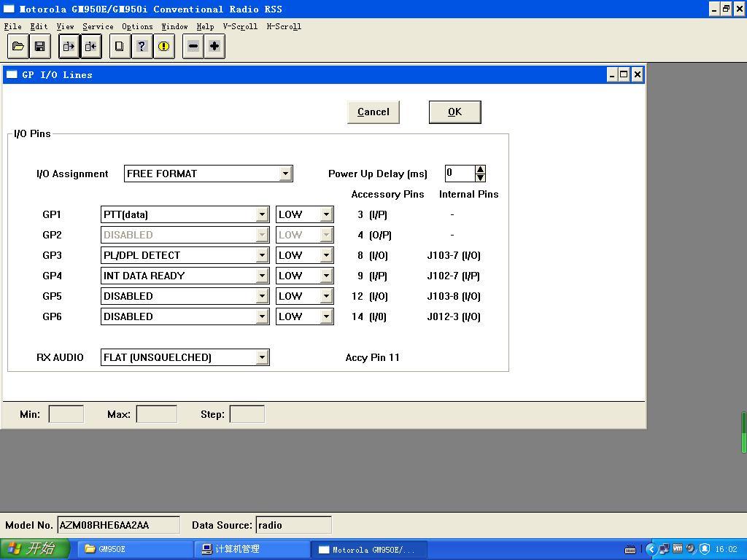Click yellow exclamation warning icon
The width and height of the screenshot is (747, 560).
tap(163, 46)
